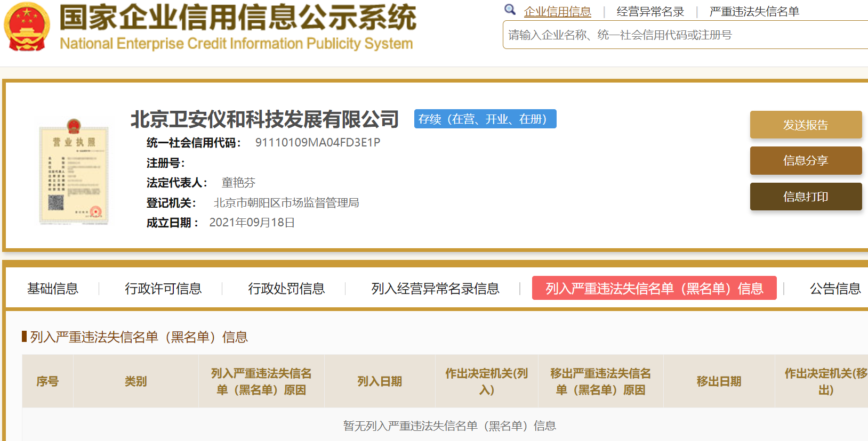Click the 序号 column header
Viewport: 868px width, 441px height.
click(x=47, y=381)
